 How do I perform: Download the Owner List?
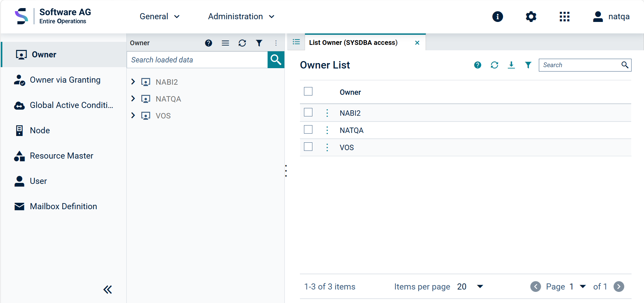pyautogui.click(x=511, y=65)
